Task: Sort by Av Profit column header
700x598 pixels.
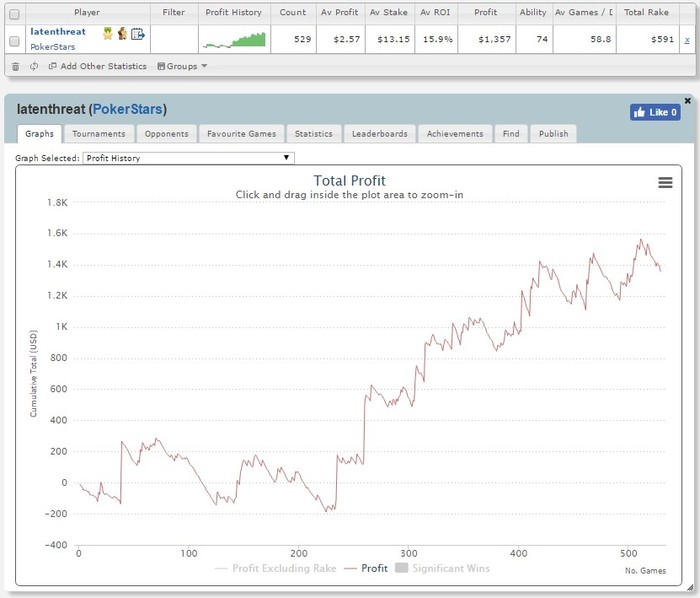Action: pyautogui.click(x=340, y=12)
